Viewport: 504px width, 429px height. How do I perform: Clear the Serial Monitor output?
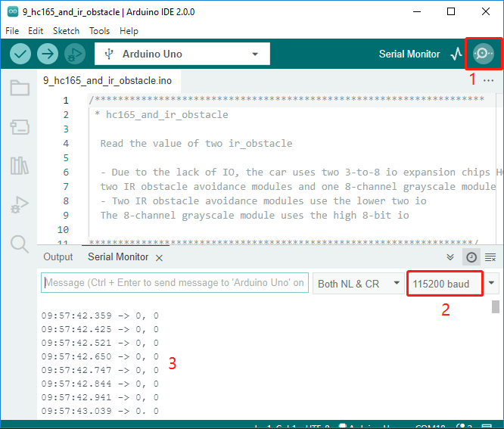(x=490, y=257)
